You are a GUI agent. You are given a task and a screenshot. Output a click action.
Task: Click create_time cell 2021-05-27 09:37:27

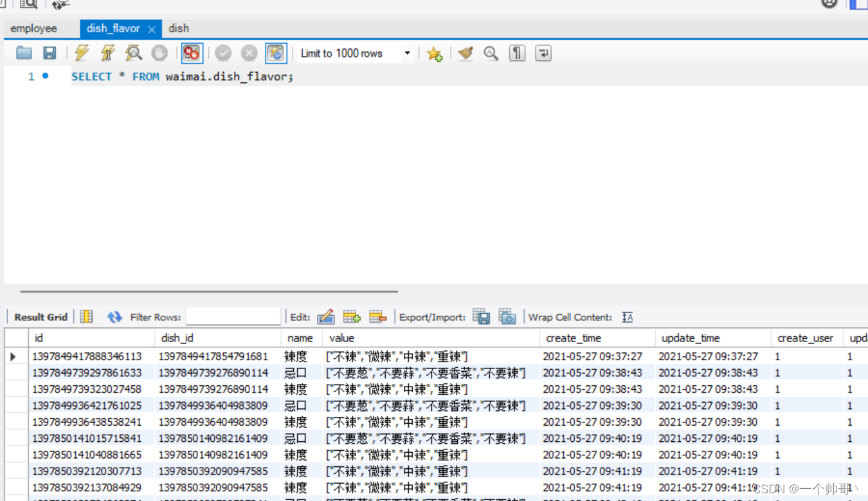[597, 356]
